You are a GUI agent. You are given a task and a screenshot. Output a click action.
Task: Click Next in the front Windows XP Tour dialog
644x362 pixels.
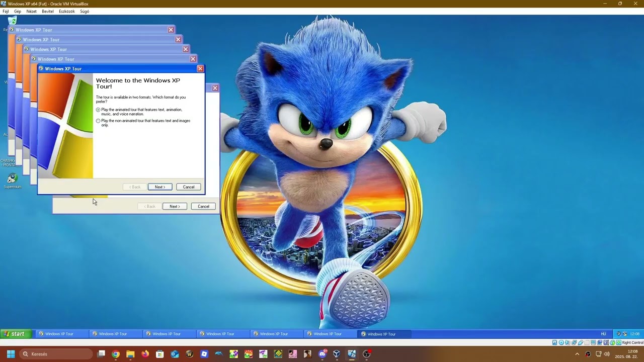pyautogui.click(x=160, y=187)
